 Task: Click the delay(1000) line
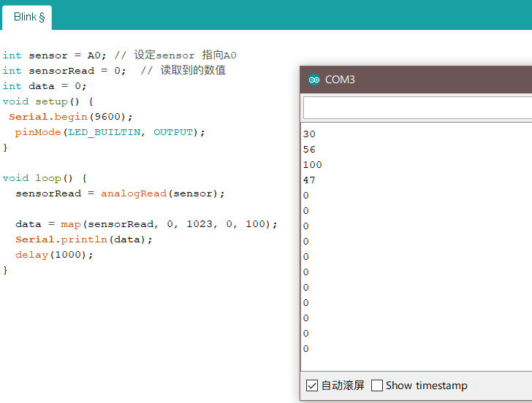coord(54,255)
